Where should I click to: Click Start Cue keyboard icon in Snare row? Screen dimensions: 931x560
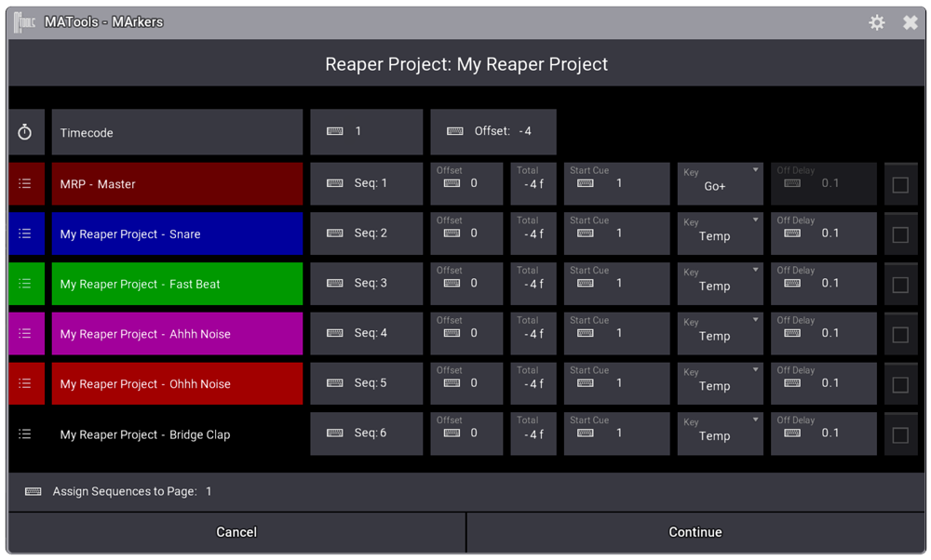click(x=585, y=233)
